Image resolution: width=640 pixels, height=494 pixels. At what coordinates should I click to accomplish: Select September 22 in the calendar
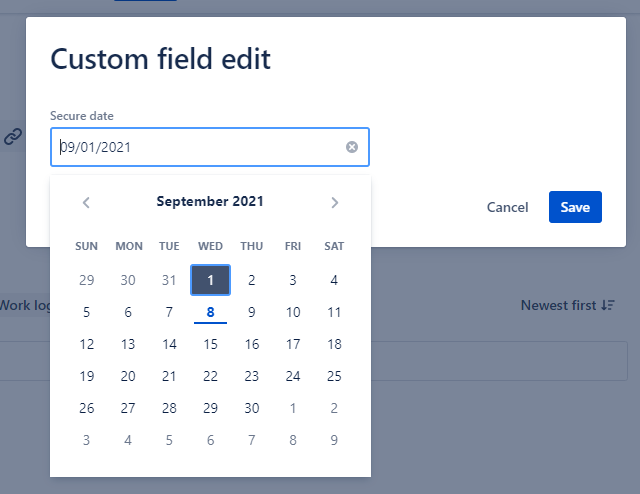pos(210,376)
